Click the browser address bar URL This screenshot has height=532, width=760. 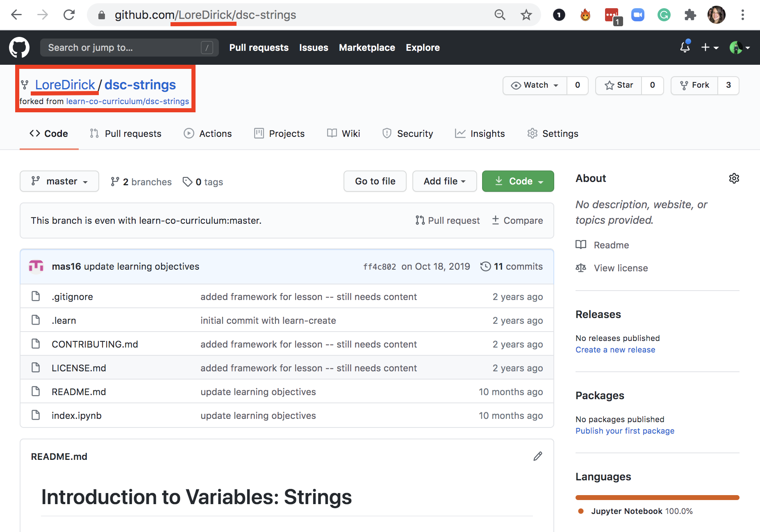(x=205, y=15)
